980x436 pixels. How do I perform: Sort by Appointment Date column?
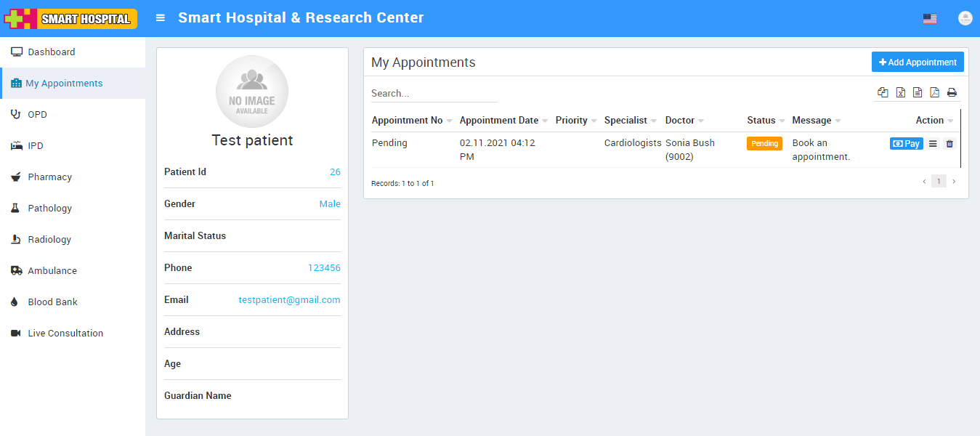pos(499,121)
